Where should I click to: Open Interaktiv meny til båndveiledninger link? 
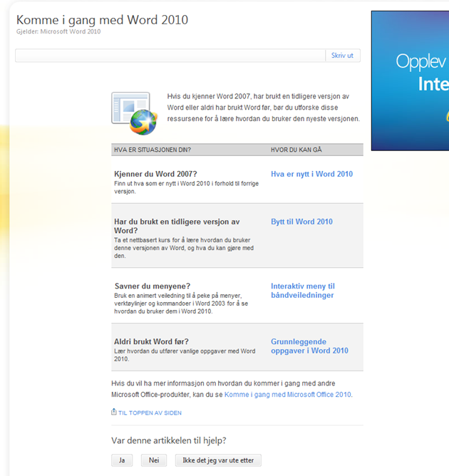(x=302, y=291)
